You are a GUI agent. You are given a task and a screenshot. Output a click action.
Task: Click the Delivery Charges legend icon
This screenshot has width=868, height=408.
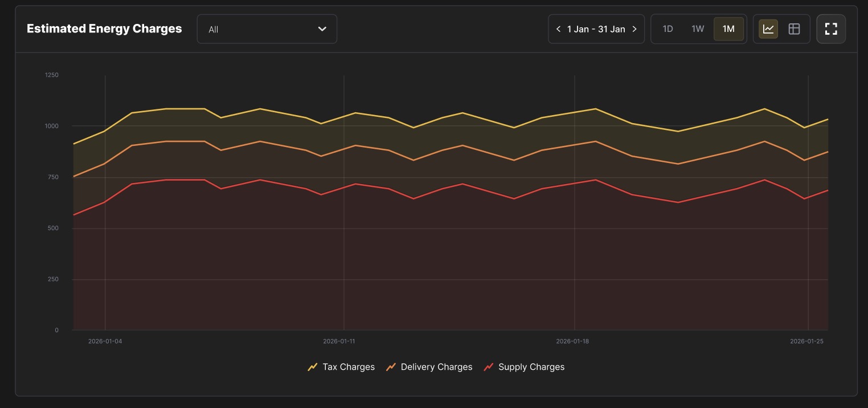[391, 367]
